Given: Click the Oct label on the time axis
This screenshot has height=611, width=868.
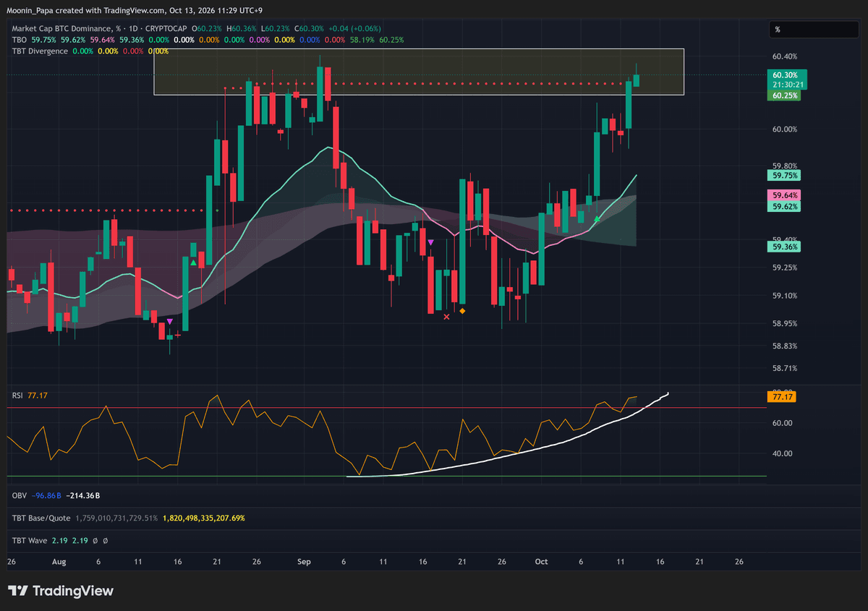Looking at the screenshot, I should pyautogui.click(x=541, y=562).
